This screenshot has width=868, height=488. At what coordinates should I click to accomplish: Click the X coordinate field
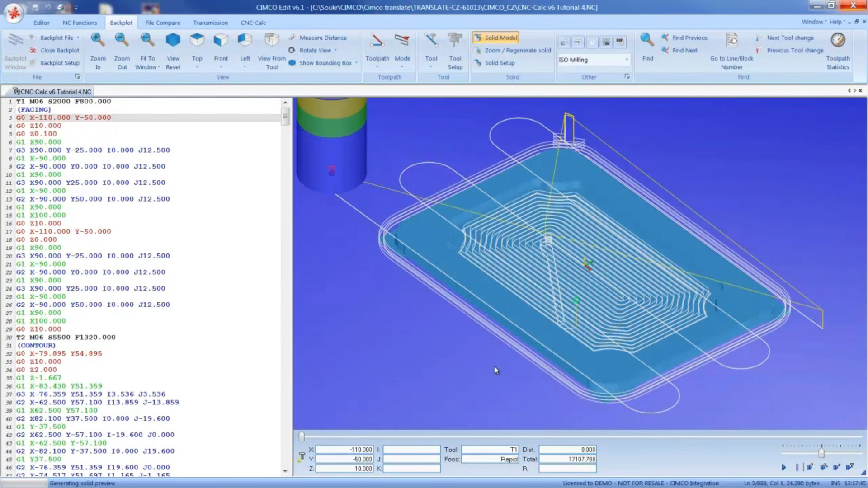point(344,450)
